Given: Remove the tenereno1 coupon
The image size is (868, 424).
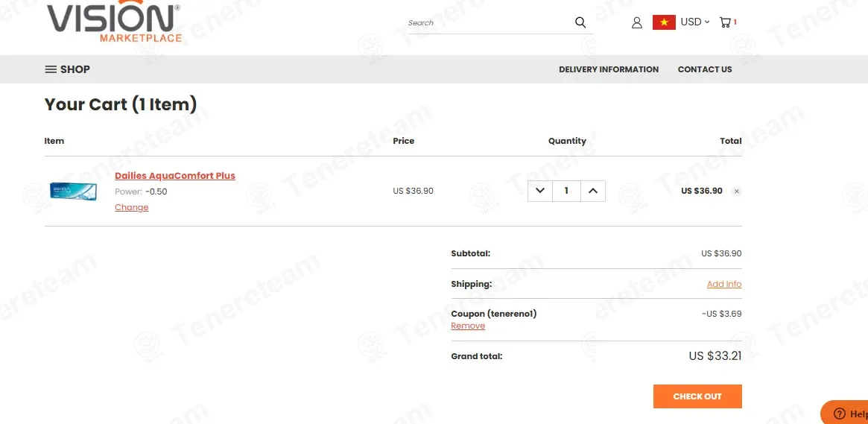Looking at the screenshot, I should point(468,326).
